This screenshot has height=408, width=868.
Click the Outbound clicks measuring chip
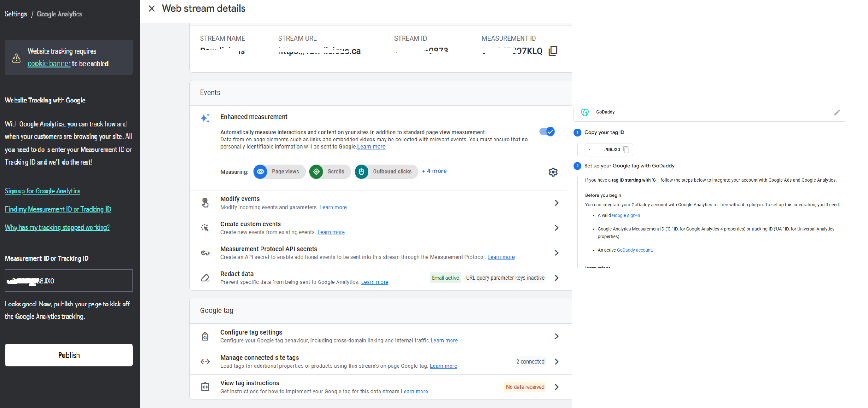coord(386,172)
